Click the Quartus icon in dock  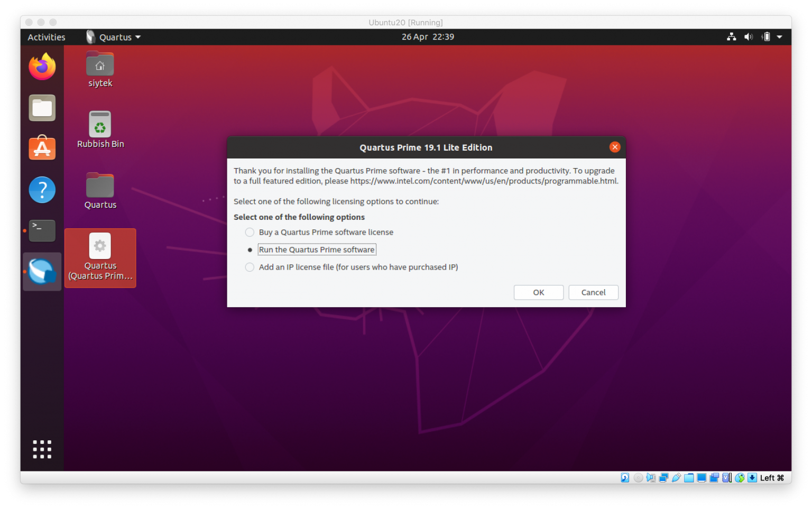point(42,271)
